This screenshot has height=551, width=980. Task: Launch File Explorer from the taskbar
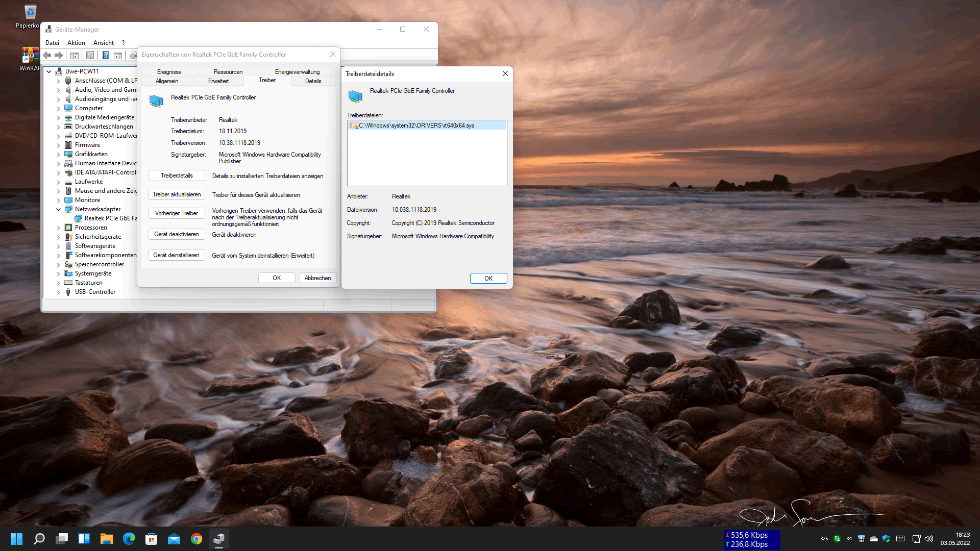[x=106, y=539]
